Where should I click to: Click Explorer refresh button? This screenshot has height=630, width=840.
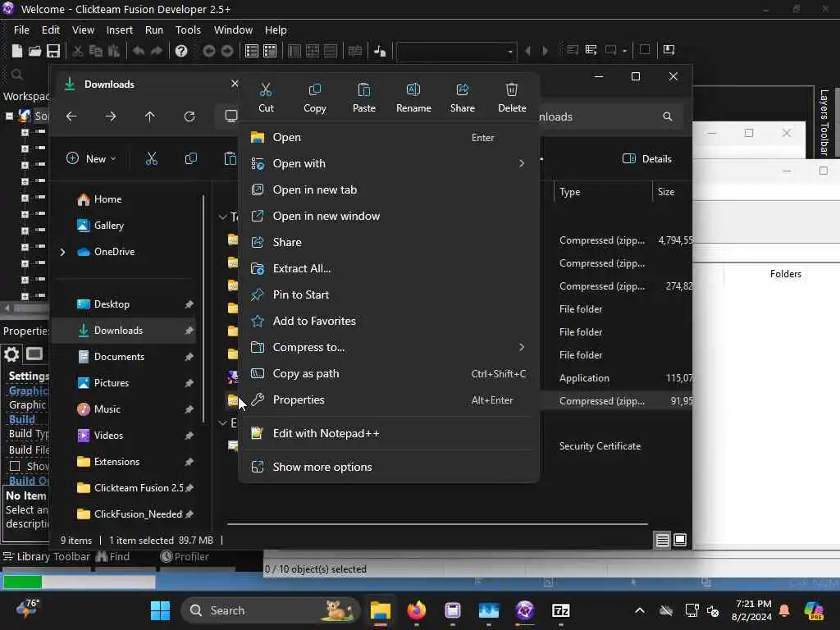pyautogui.click(x=189, y=116)
